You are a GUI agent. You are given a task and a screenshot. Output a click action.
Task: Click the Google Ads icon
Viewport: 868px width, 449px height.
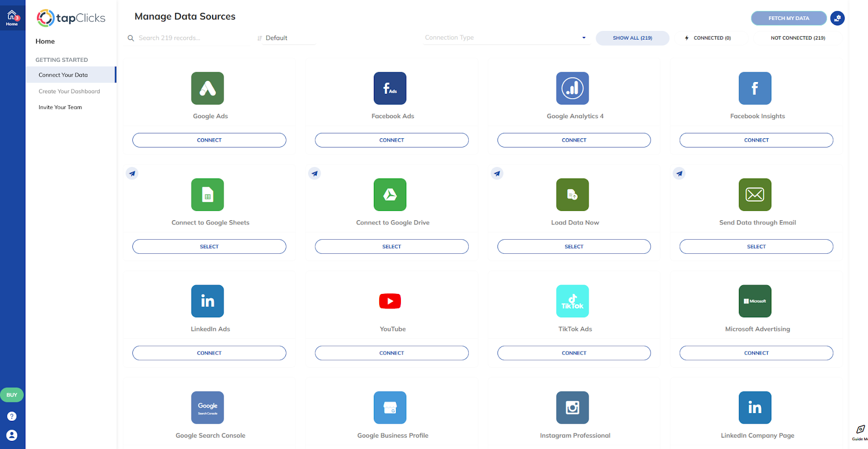pyautogui.click(x=207, y=88)
